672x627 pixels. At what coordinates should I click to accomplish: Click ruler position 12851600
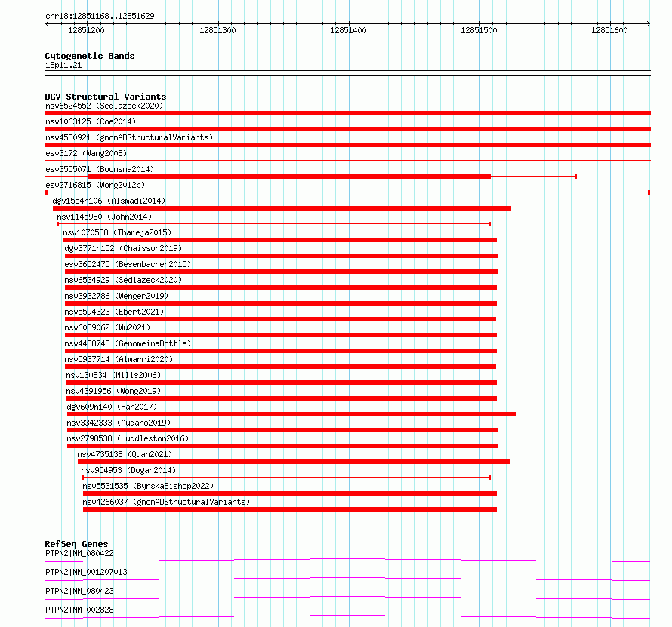pos(609,30)
